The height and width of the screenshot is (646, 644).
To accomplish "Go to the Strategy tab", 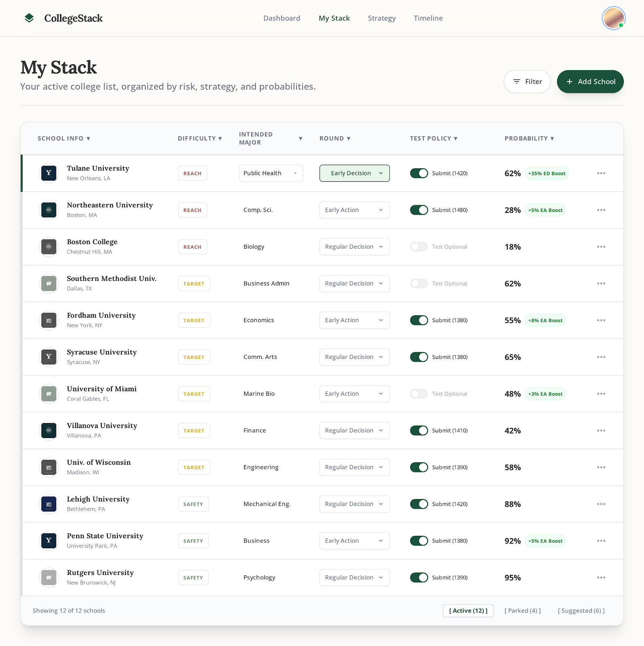I will 381,18.
